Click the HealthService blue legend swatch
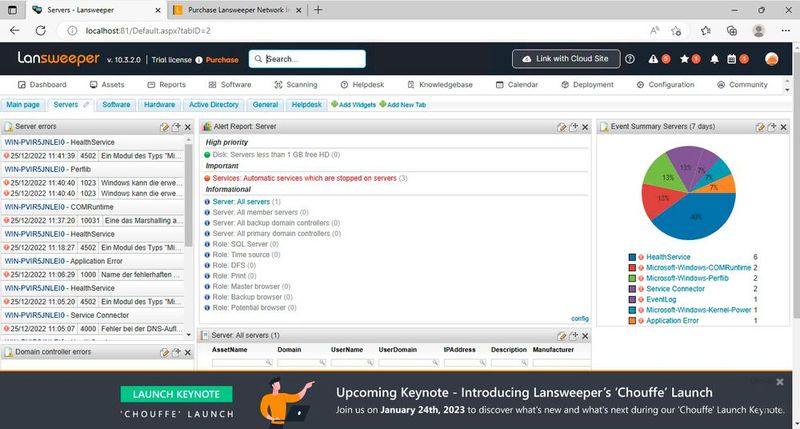 (x=632, y=257)
